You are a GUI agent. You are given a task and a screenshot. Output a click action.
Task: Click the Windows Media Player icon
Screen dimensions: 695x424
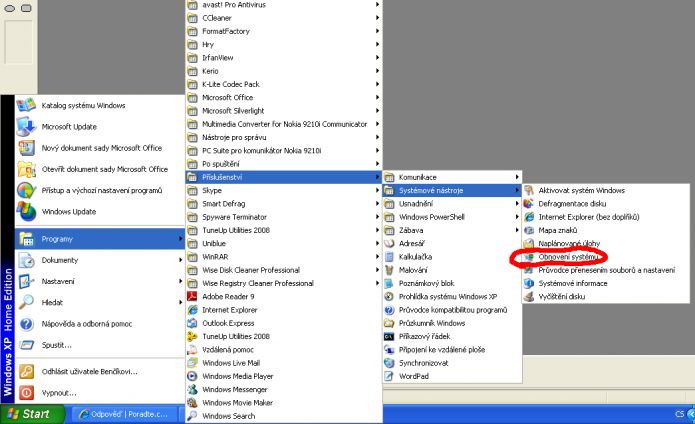(192, 376)
